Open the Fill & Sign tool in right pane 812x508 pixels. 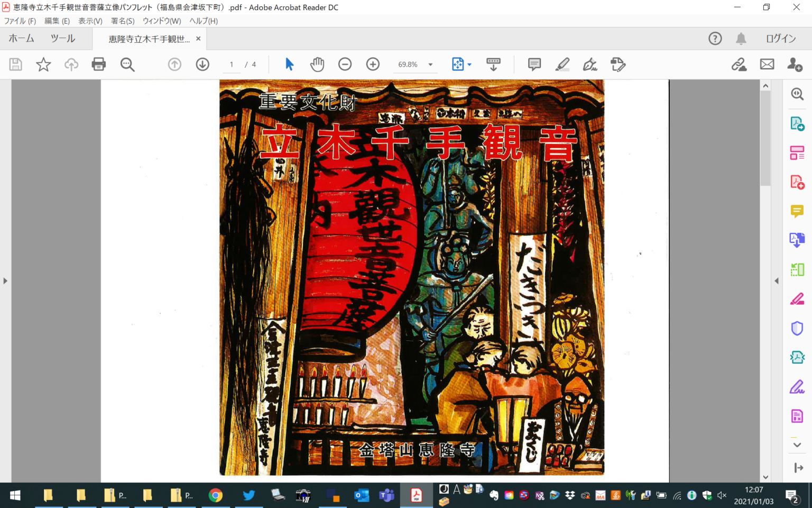click(x=797, y=387)
